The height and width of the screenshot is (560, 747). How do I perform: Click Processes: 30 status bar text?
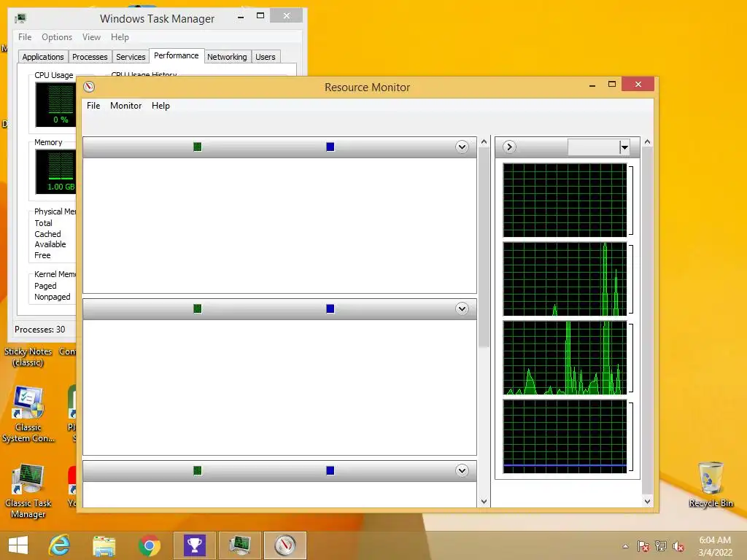pyautogui.click(x=40, y=330)
